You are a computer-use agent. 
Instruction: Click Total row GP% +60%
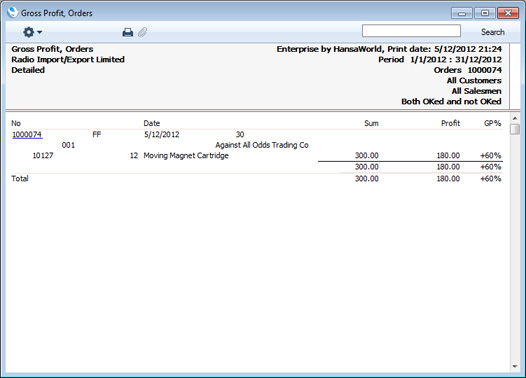point(490,178)
